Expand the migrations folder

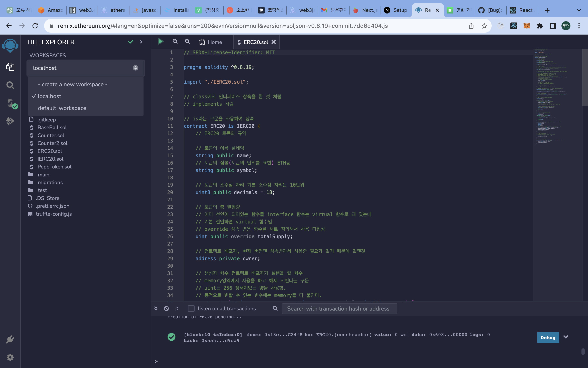[x=50, y=182]
